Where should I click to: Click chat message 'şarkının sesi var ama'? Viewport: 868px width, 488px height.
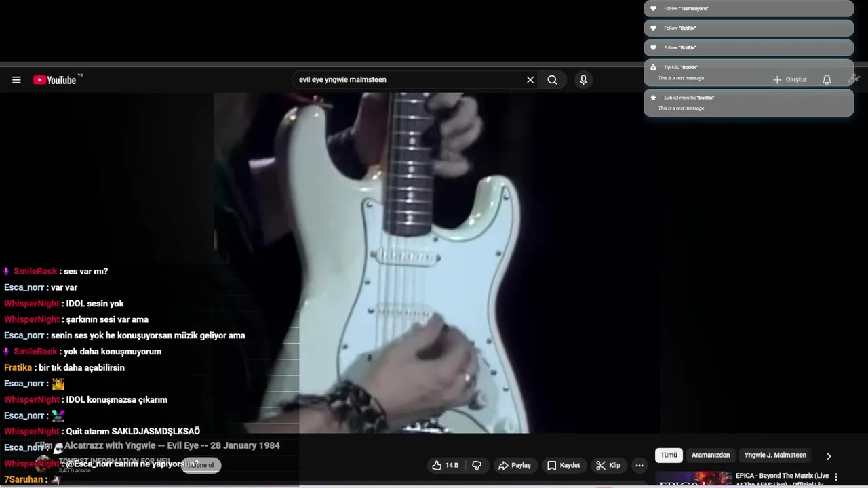(107, 319)
